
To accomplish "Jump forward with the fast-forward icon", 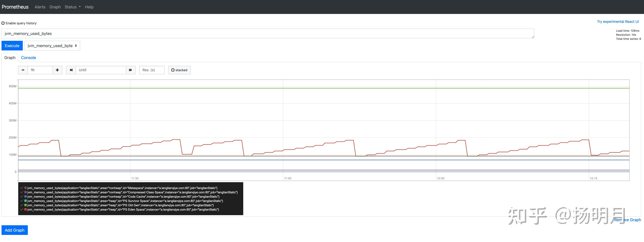I will 130,70.
